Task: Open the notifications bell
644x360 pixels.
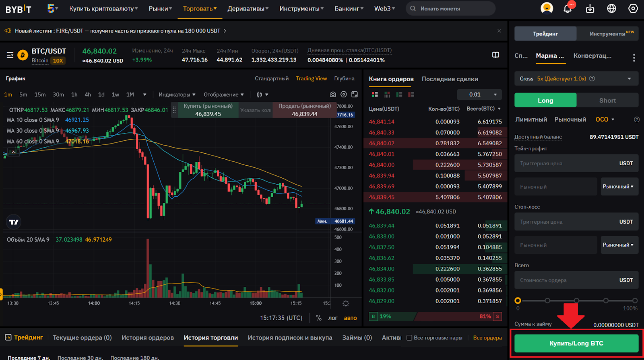Action: pos(568,8)
